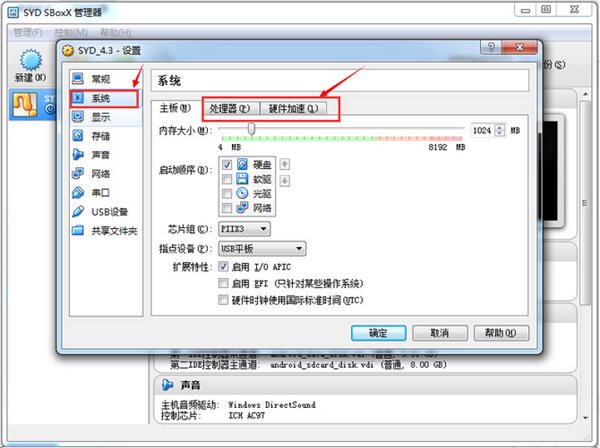Screen dimensions: 600x448
Task: Click the SYD SBoxX manager app icon
Action: click(13, 12)
